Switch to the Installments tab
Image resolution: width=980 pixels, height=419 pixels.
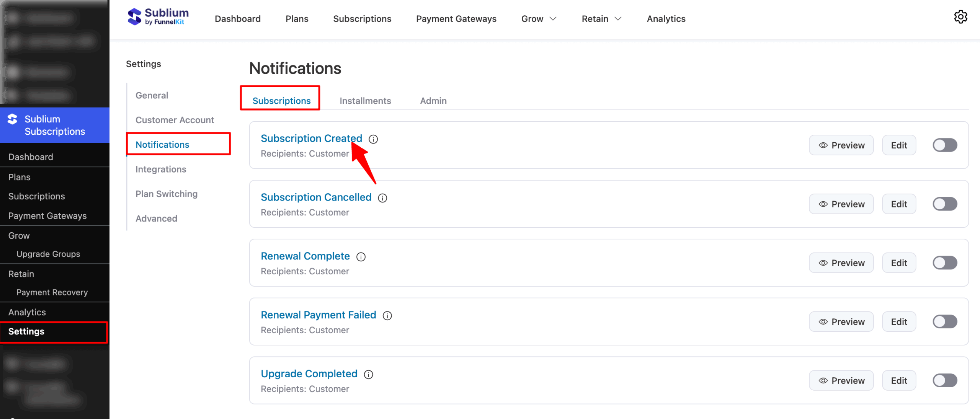coord(365,101)
